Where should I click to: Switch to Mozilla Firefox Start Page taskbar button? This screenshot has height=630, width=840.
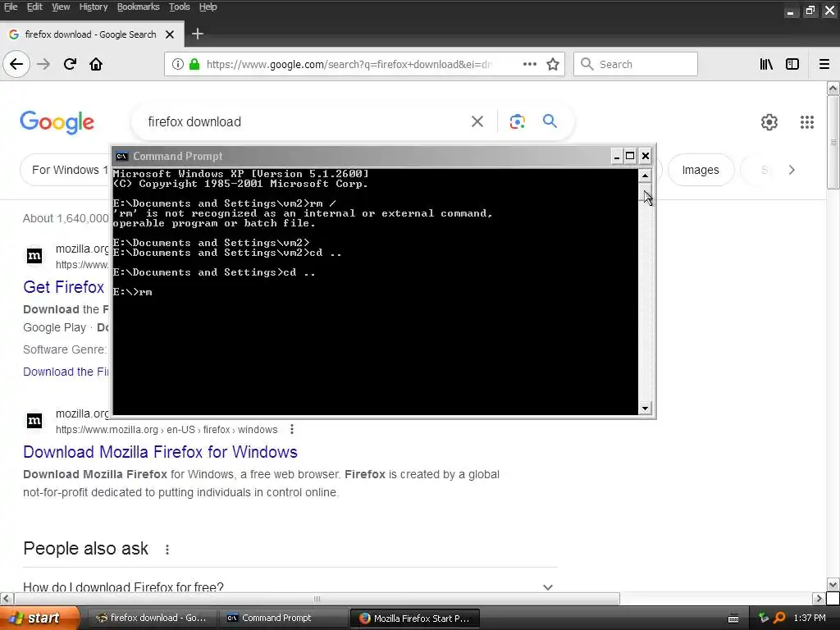click(414, 619)
